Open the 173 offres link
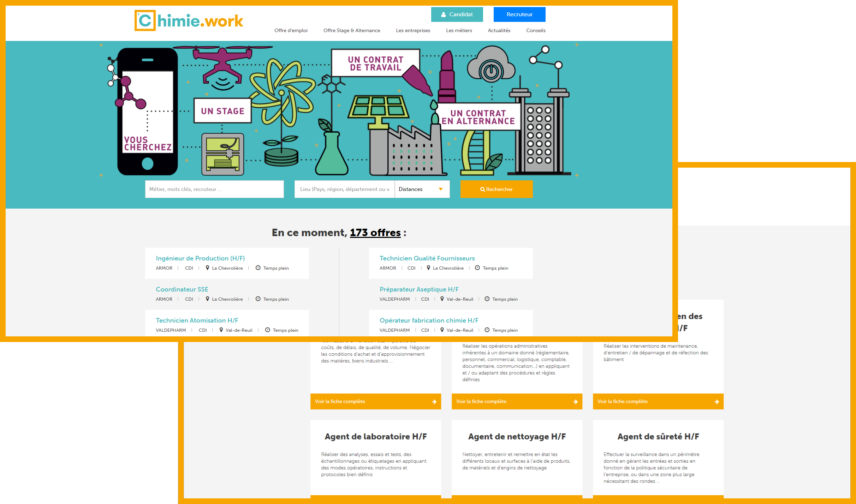Image resolution: width=856 pixels, height=504 pixels. click(375, 233)
